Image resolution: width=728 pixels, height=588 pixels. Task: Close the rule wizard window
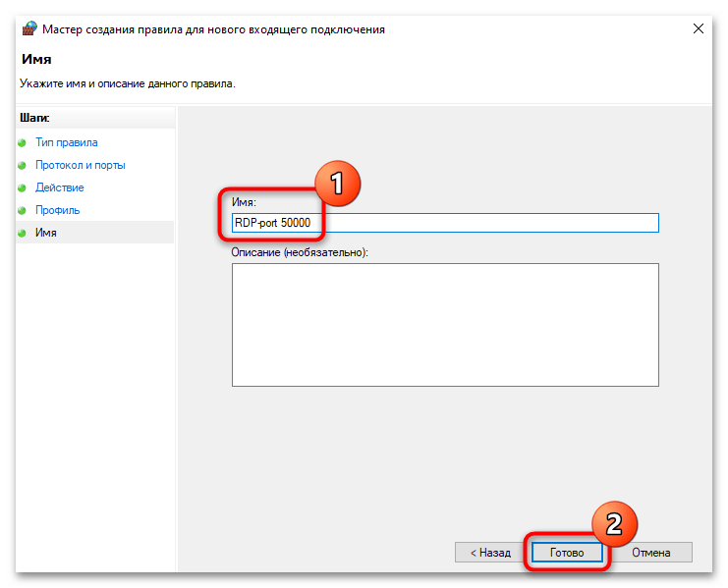[699, 28]
